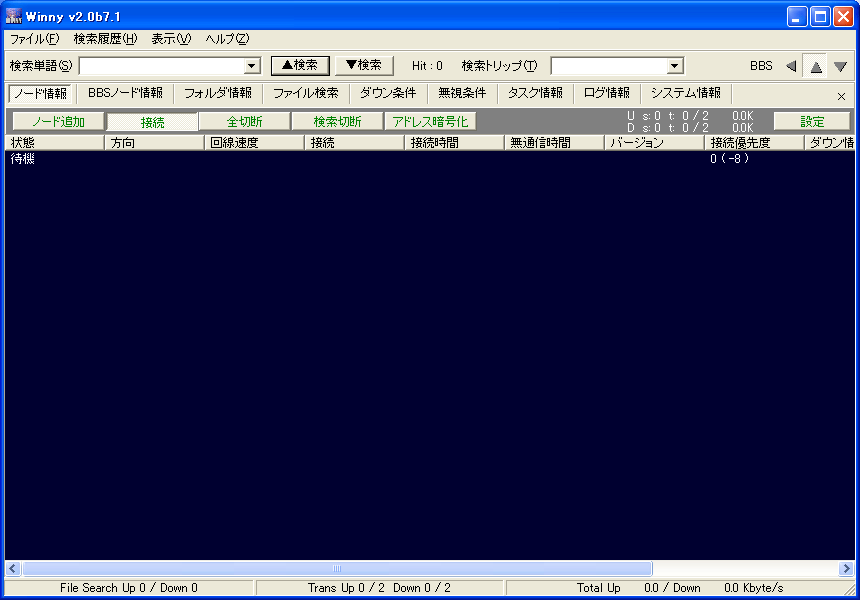
Task: Click Total Up / Down Kbyte/s status
Action: 680,588
